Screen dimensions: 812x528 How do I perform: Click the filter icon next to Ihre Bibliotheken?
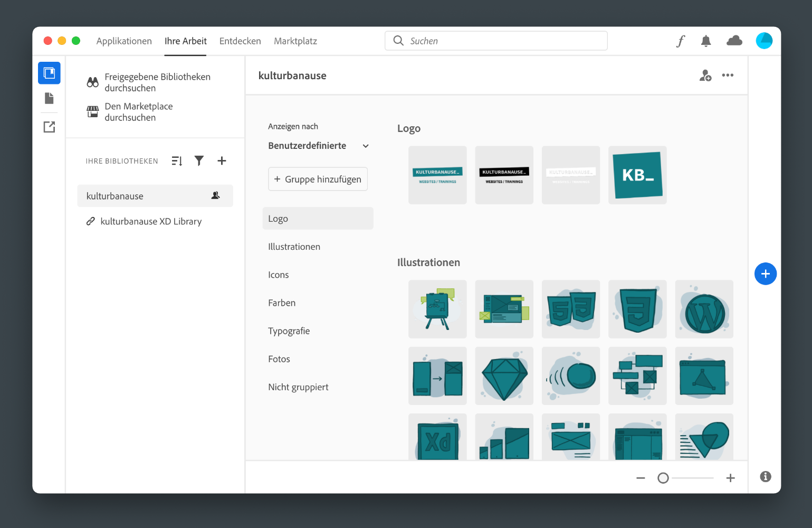coord(199,161)
